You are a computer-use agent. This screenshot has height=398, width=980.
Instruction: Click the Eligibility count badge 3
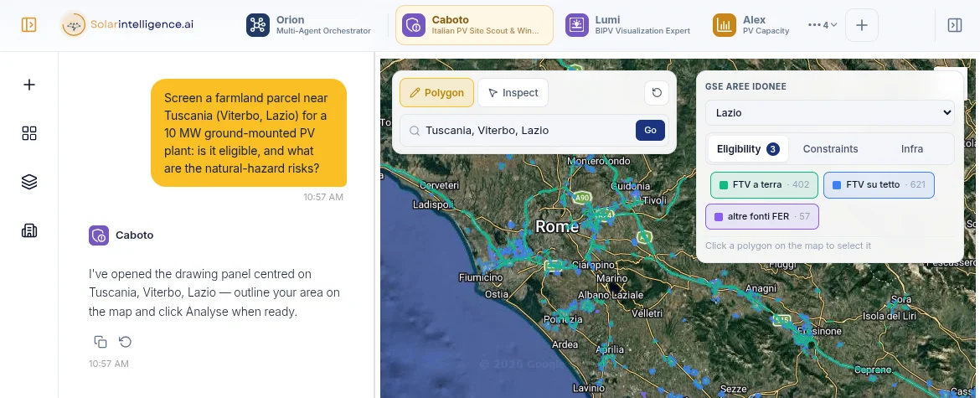point(773,148)
